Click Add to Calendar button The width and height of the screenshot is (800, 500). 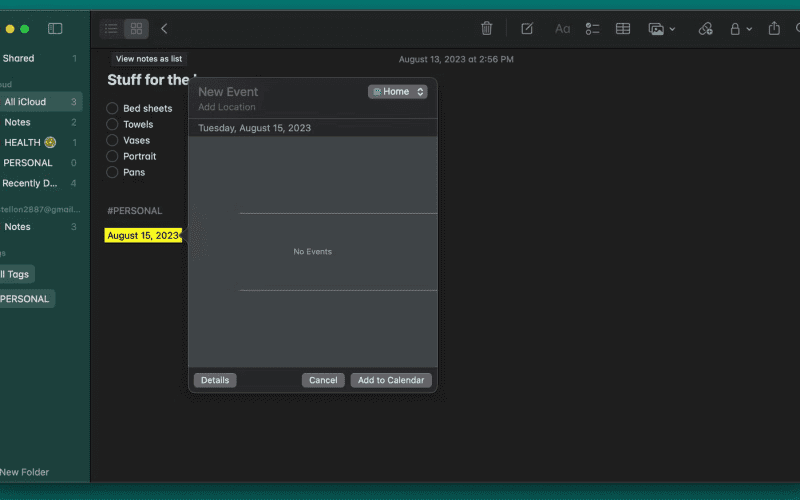tap(391, 380)
